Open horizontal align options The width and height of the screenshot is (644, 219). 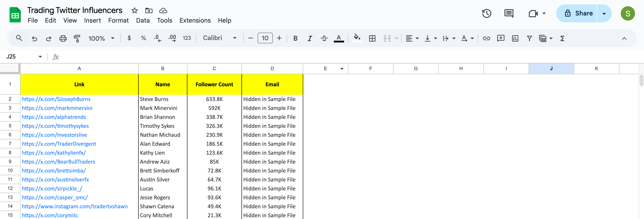coord(412,38)
